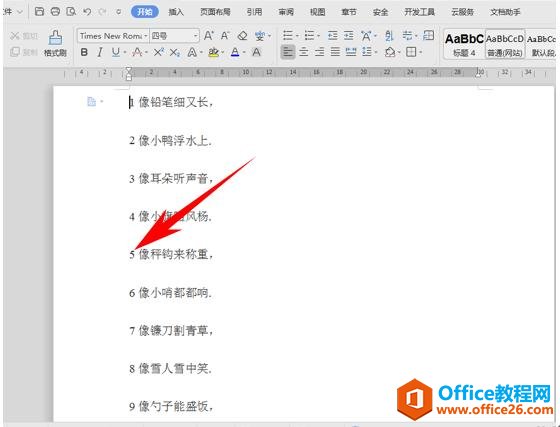Switch to the 引用 (References) tab
Screen dimensions: 560x427
pyautogui.click(x=254, y=12)
